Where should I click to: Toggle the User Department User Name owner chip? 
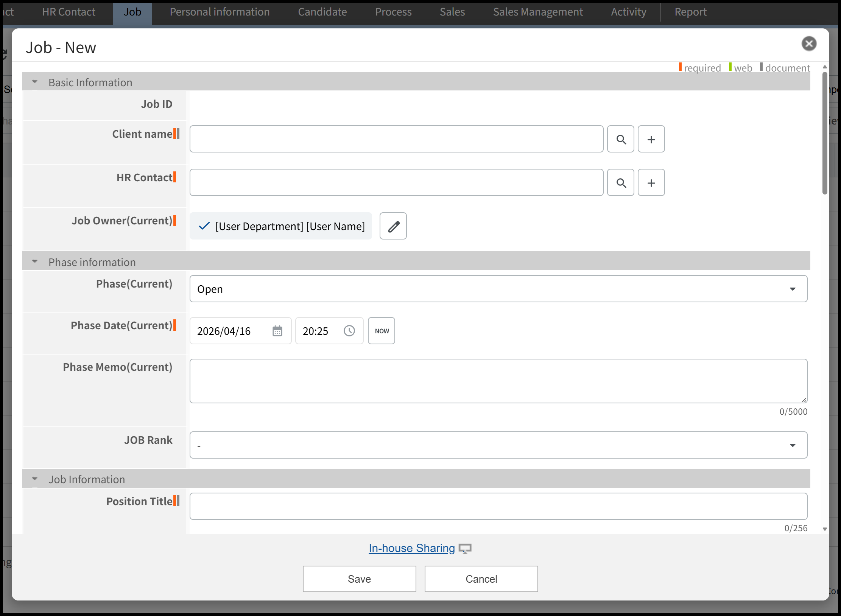point(280,226)
